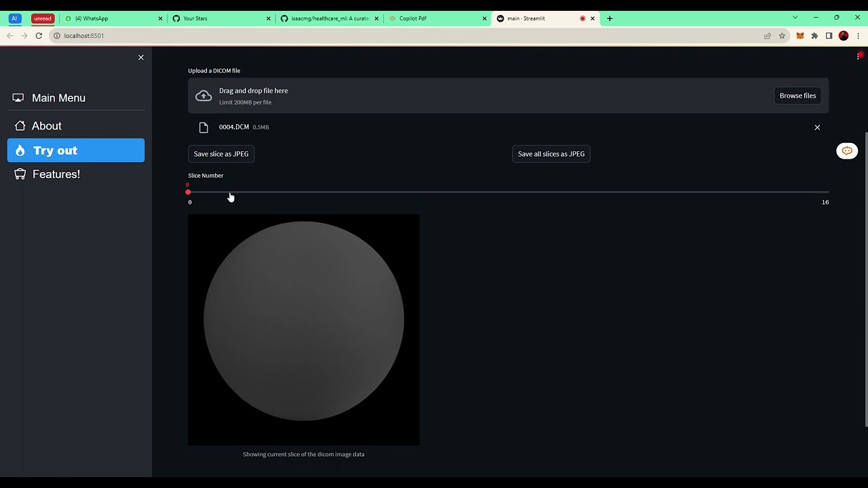This screenshot has width=868, height=488.
Task: Click the Drag and drop file here area
Action: pos(508,96)
